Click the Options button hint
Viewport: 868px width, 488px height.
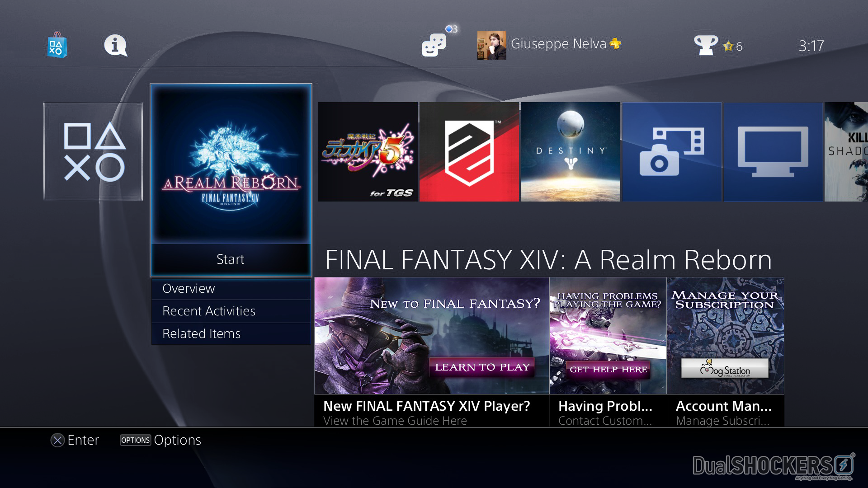click(160, 440)
